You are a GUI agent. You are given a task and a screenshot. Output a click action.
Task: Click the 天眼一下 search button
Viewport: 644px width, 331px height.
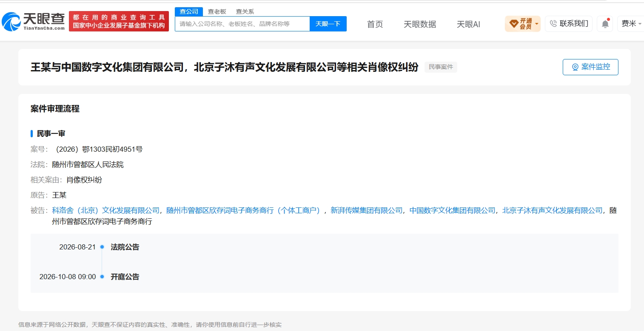[328, 24]
